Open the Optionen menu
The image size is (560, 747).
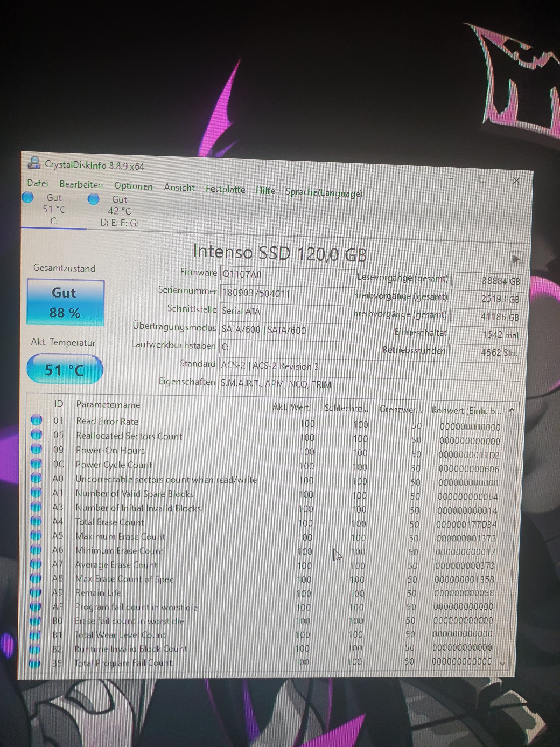pos(133,186)
